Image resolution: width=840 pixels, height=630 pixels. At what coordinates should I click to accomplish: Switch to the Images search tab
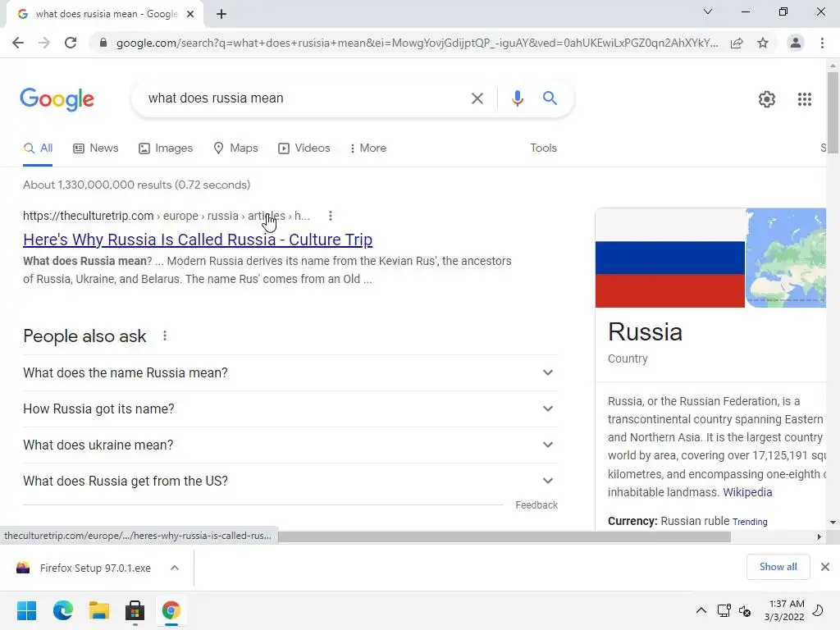point(166,148)
